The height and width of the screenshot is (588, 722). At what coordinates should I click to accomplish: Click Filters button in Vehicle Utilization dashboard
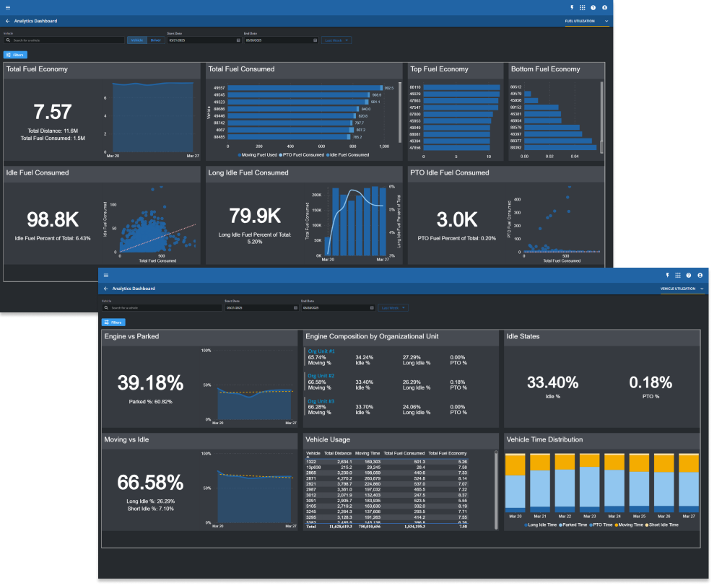(113, 322)
